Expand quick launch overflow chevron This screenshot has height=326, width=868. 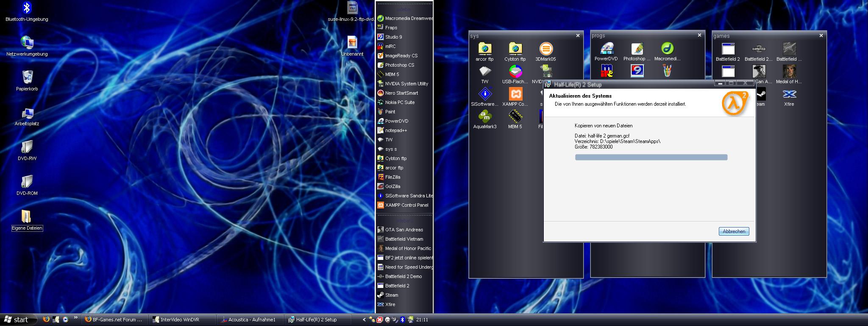[76, 318]
